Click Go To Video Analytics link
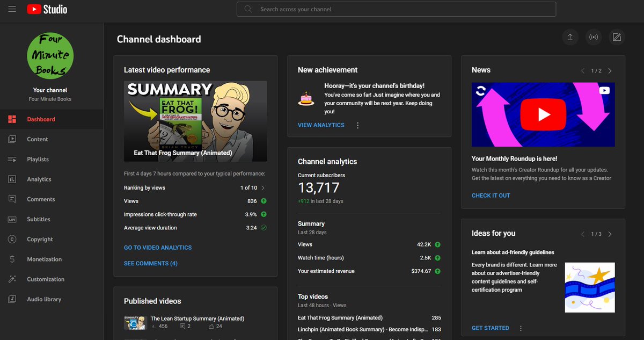 tap(158, 248)
